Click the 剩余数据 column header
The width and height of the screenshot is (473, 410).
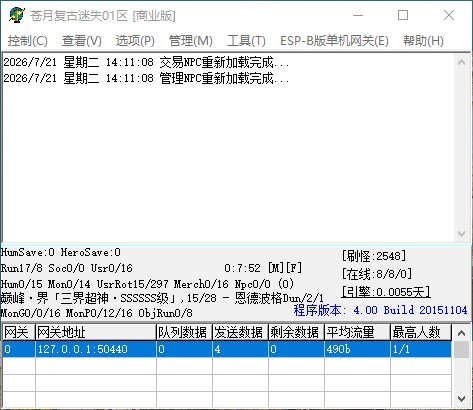(x=296, y=332)
